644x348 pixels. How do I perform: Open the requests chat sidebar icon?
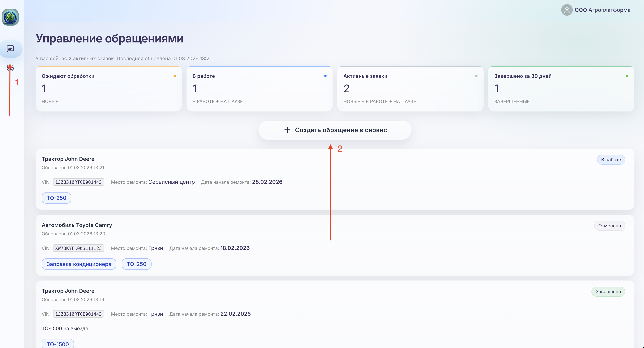click(10, 49)
